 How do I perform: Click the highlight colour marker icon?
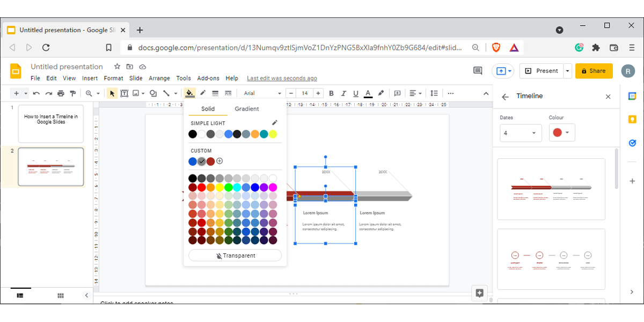(x=381, y=93)
